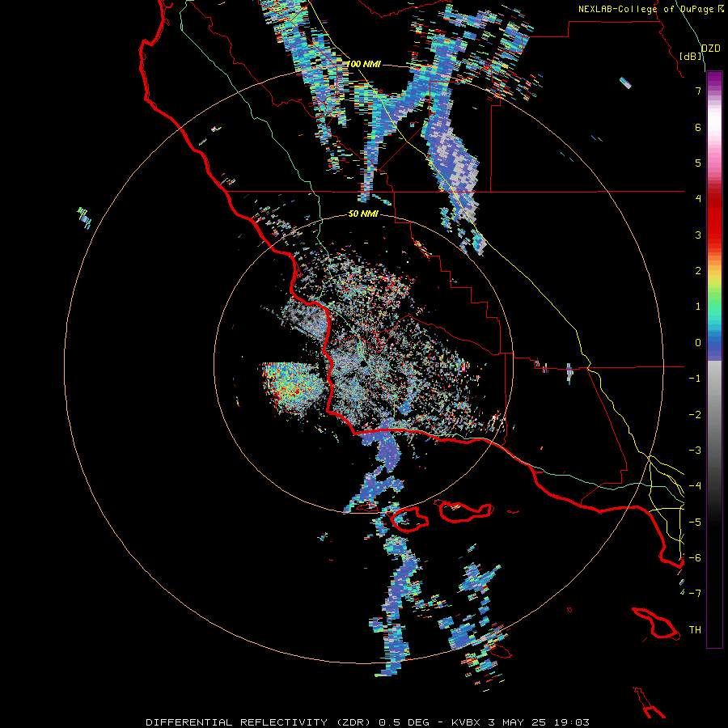Click the KVBX 3 MAY 25 19:03 timestamp
The image size is (728, 728).
(x=520, y=722)
